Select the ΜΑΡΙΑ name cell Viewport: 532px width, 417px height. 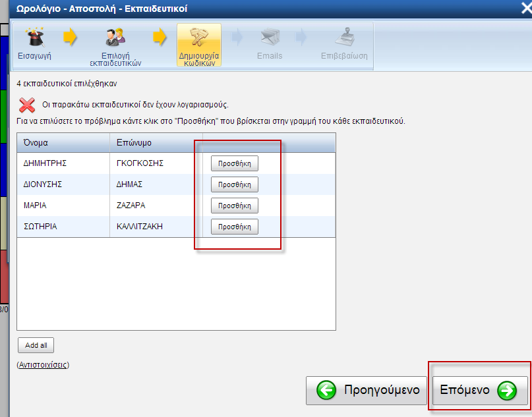coord(35,206)
